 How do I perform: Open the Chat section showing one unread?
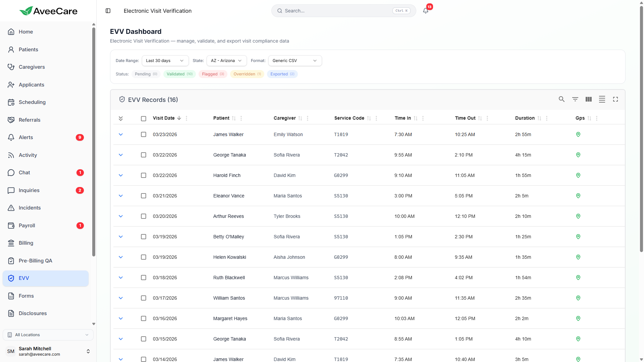pyautogui.click(x=23, y=173)
